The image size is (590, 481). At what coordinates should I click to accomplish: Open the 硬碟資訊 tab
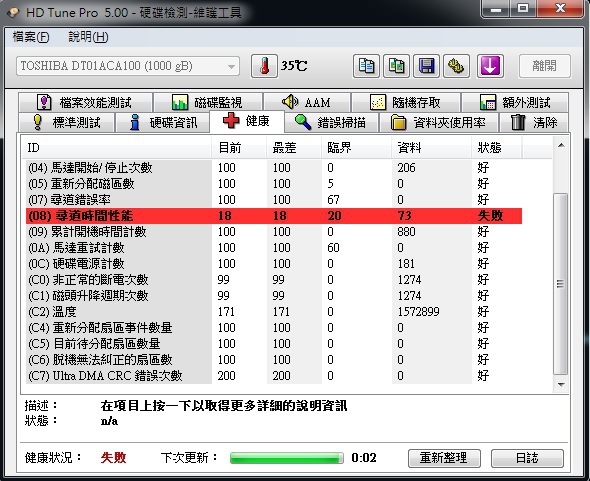[x=162, y=123]
